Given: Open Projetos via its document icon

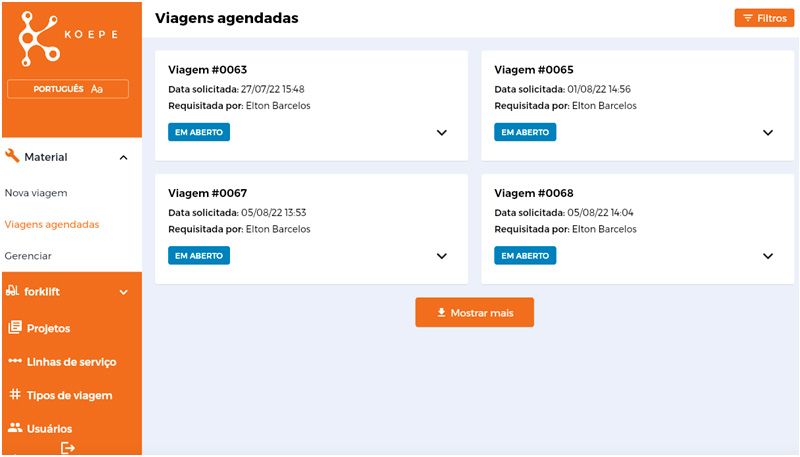Looking at the screenshot, I should pos(15,327).
